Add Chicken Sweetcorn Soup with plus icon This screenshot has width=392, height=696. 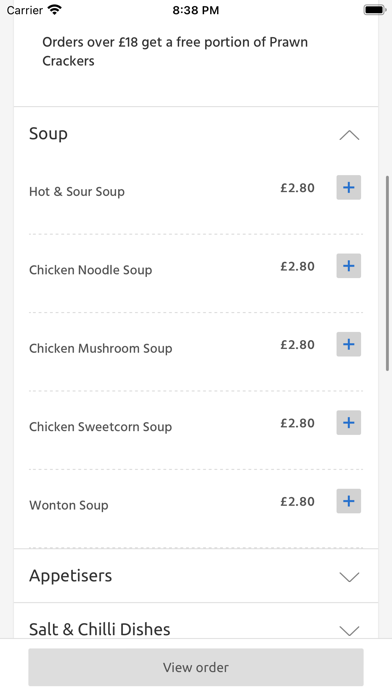tap(348, 423)
